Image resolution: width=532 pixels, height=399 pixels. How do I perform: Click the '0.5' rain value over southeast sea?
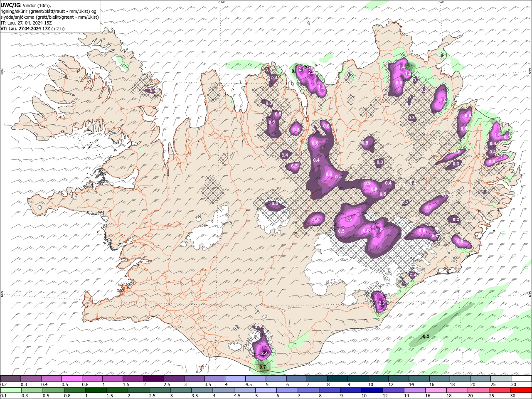[426, 336]
